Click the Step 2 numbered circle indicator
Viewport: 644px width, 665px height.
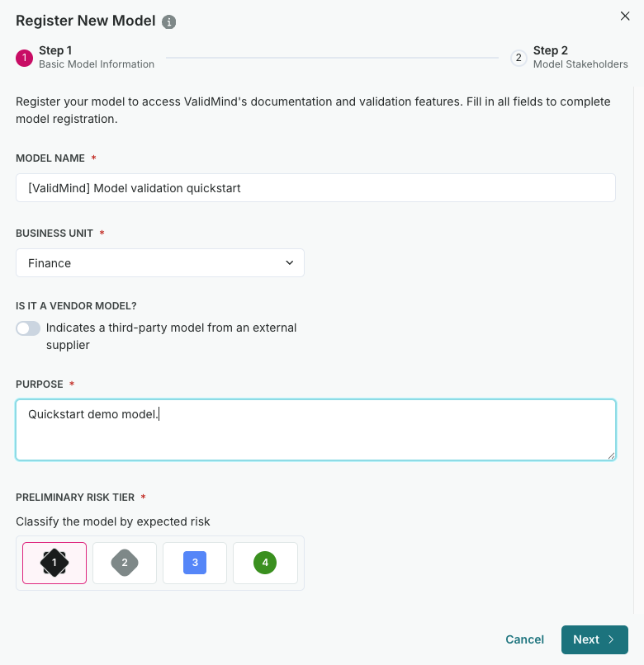point(519,58)
